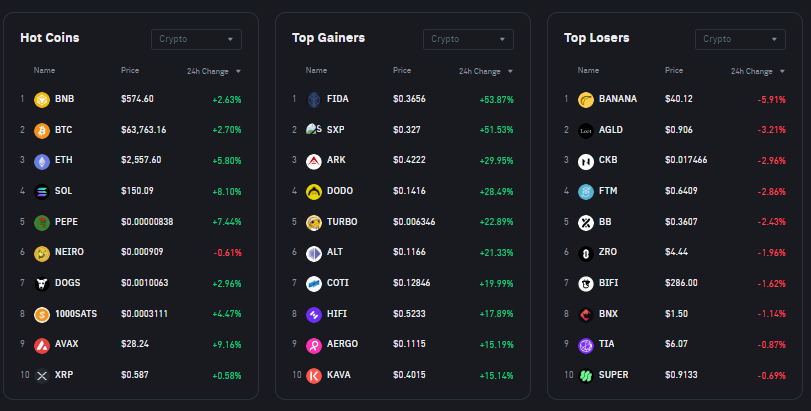Click the BTC bitcoin icon

[x=42, y=131]
